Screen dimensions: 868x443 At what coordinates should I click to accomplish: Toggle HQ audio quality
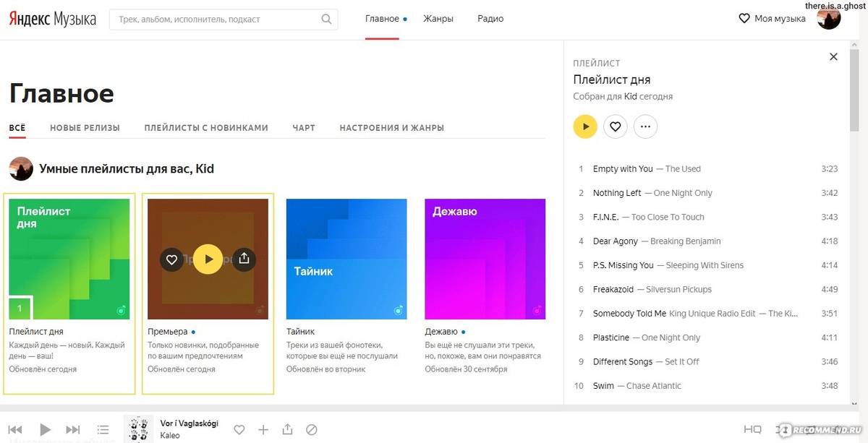752,430
